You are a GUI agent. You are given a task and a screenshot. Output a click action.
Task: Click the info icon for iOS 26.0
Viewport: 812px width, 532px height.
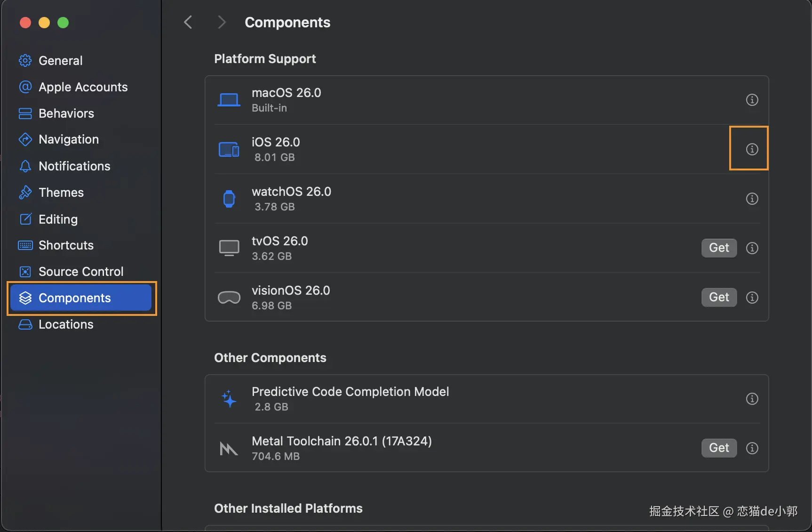point(752,149)
